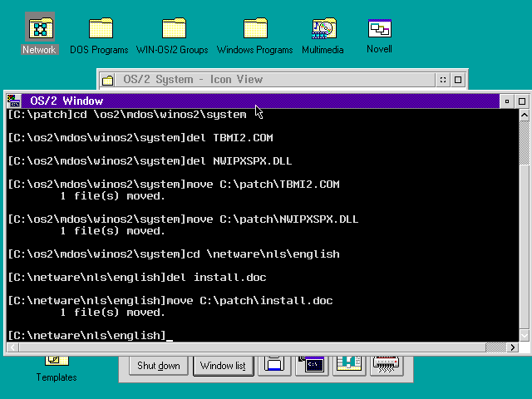Click the horizontal scrollbar right arrow

[x=512, y=347]
